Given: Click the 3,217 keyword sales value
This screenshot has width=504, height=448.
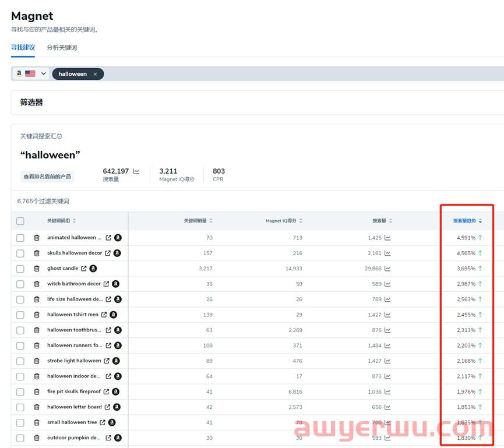Looking at the screenshot, I should (206, 269).
